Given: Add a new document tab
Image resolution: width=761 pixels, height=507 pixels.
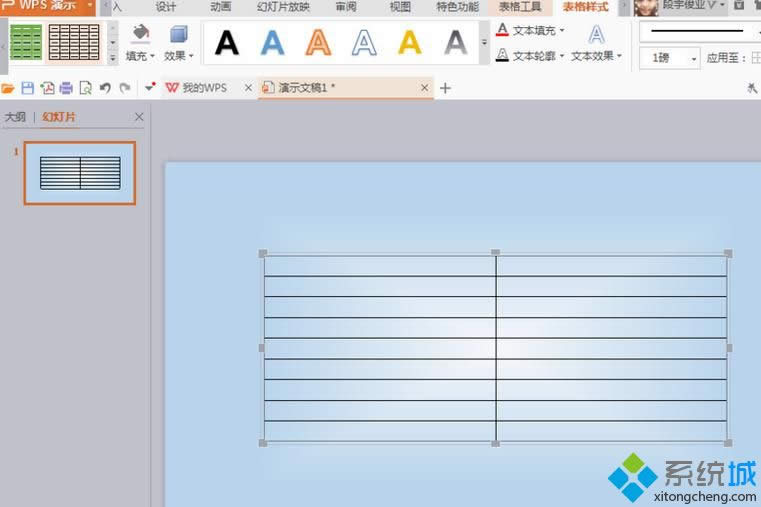Looking at the screenshot, I should click(x=445, y=88).
